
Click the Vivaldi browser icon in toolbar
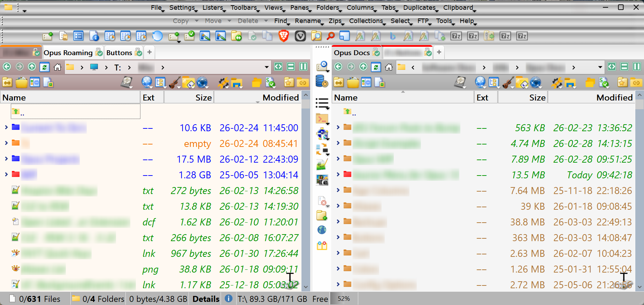[300, 36]
